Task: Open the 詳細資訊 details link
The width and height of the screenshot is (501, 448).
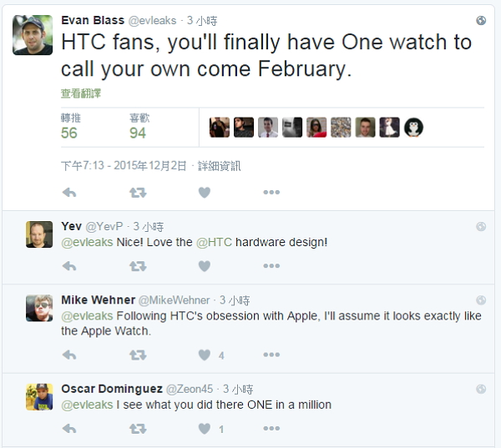Action: (x=220, y=166)
